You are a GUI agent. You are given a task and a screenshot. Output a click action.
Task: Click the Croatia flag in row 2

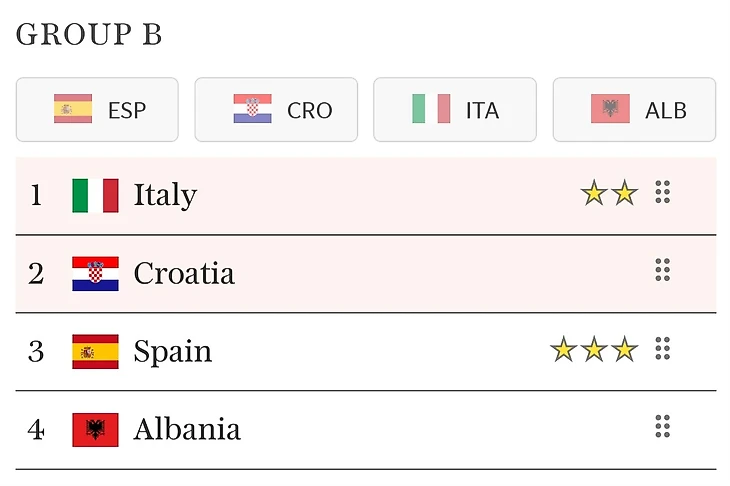pos(95,273)
